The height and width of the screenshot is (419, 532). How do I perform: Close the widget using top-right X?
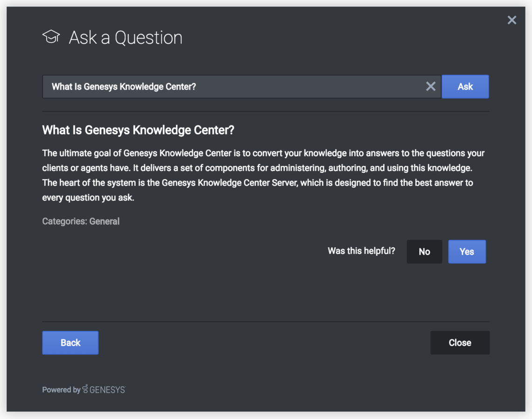[512, 20]
